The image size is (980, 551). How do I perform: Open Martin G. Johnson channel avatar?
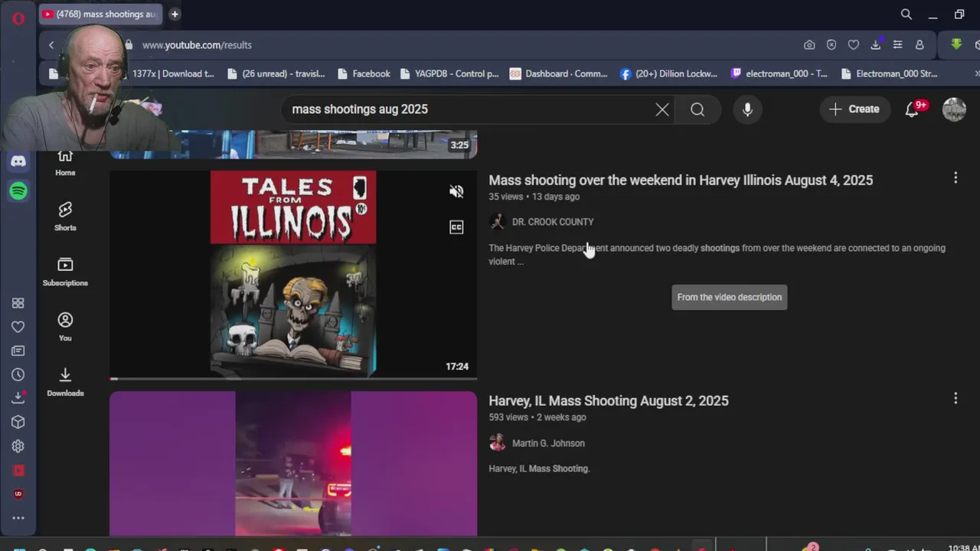[x=497, y=443]
